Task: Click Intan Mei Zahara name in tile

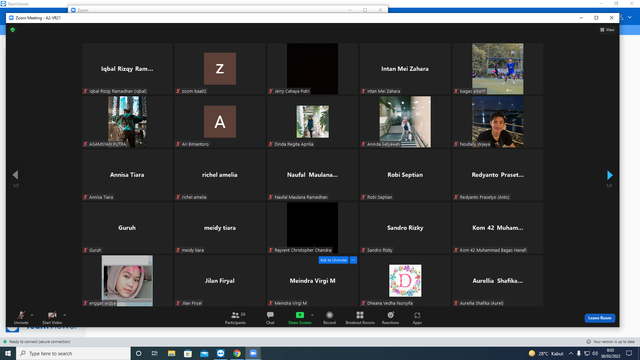Action: click(x=405, y=69)
